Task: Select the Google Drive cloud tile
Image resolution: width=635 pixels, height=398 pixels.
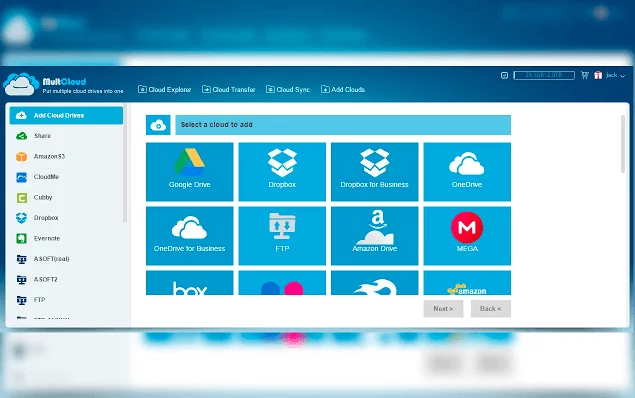Action: 190,172
